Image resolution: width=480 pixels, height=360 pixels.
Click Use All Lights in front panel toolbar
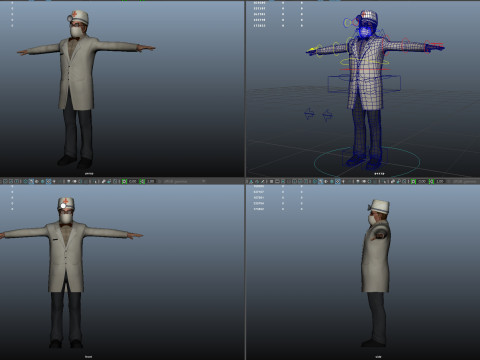(x=54, y=181)
